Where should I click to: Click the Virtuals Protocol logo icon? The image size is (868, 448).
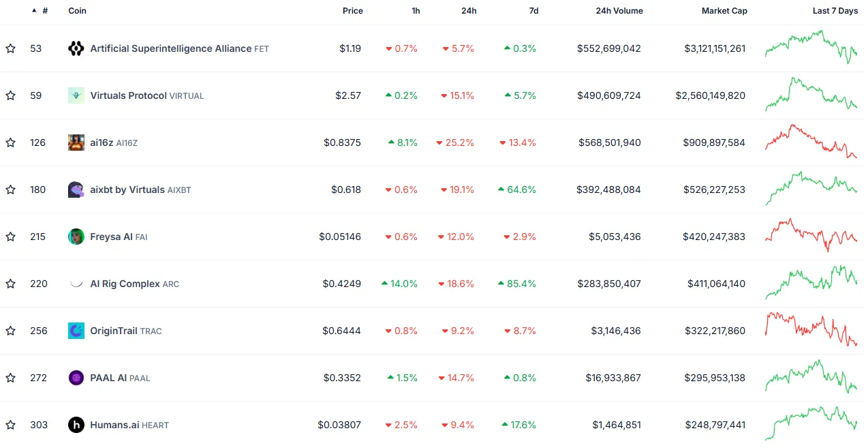[76, 95]
